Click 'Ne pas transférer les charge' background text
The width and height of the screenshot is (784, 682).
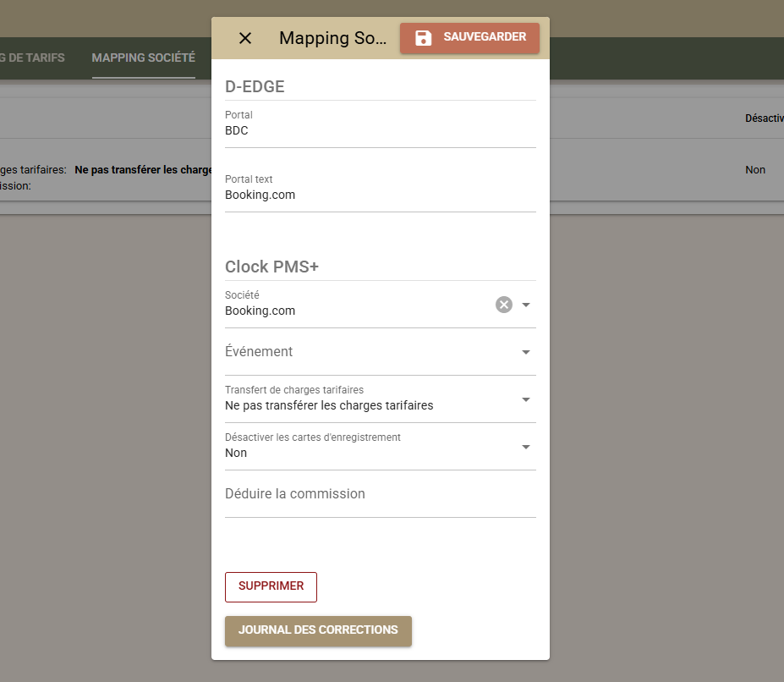pyautogui.click(x=143, y=169)
